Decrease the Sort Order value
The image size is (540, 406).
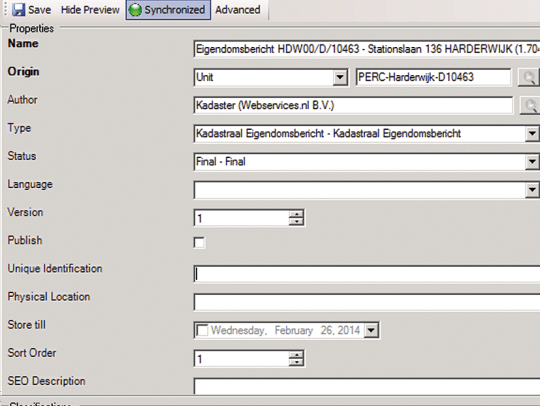pos(296,363)
